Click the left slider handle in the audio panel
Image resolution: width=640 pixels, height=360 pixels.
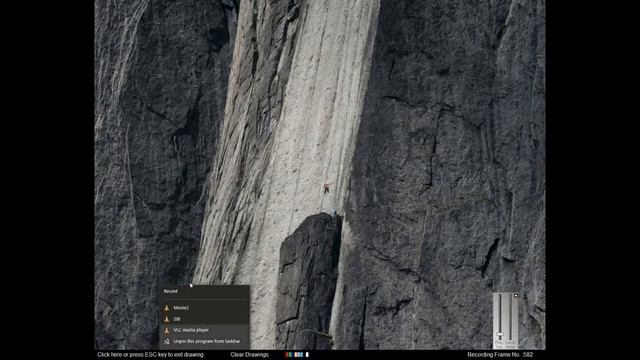pyautogui.click(x=500, y=334)
